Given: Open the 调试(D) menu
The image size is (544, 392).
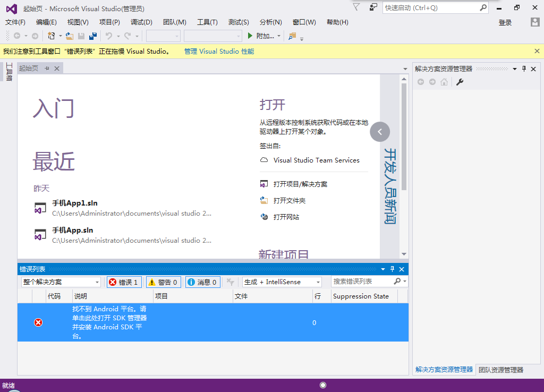Looking at the screenshot, I should click(141, 22).
